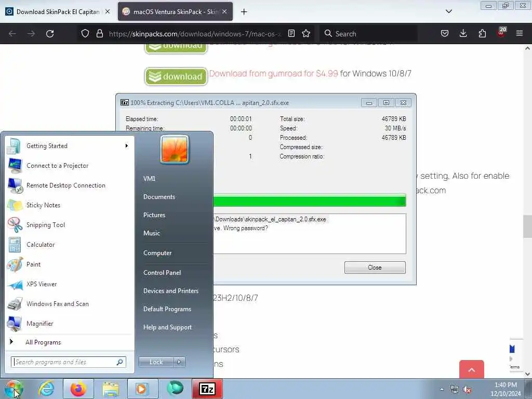Click the Lock button
The width and height of the screenshot is (532, 399).
tap(156, 362)
